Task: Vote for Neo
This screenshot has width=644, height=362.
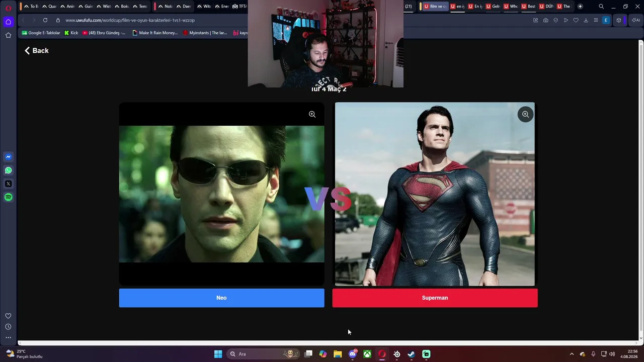Action: (x=222, y=298)
